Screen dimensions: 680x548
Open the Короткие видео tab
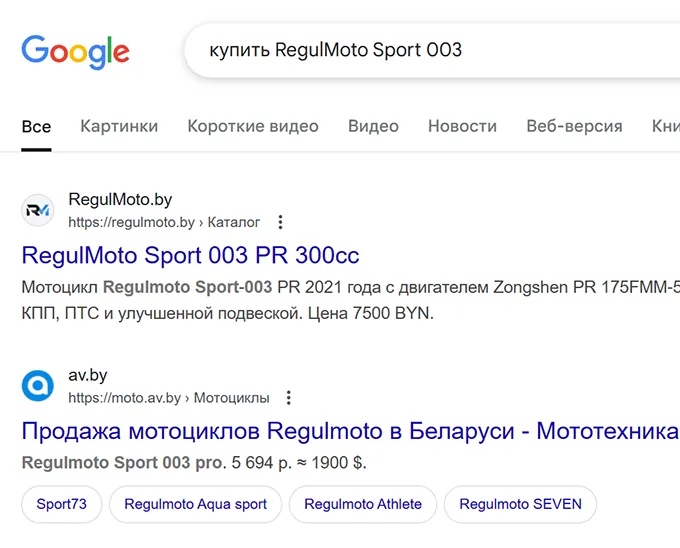tap(253, 126)
